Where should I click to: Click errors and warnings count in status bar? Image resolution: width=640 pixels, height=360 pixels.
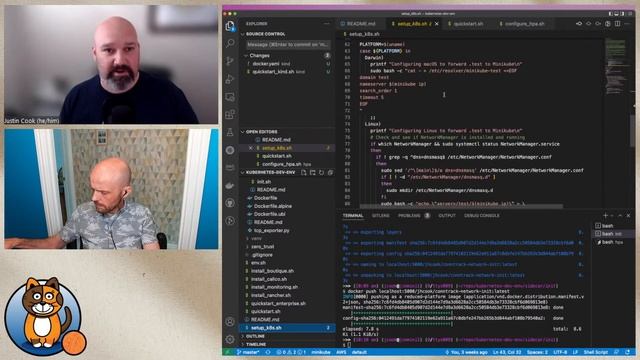click(x=291, y=352)
